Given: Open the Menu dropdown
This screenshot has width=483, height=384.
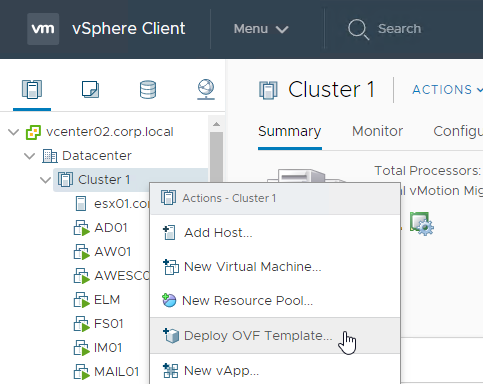Looking at the screenshot, I should point(261,29).
